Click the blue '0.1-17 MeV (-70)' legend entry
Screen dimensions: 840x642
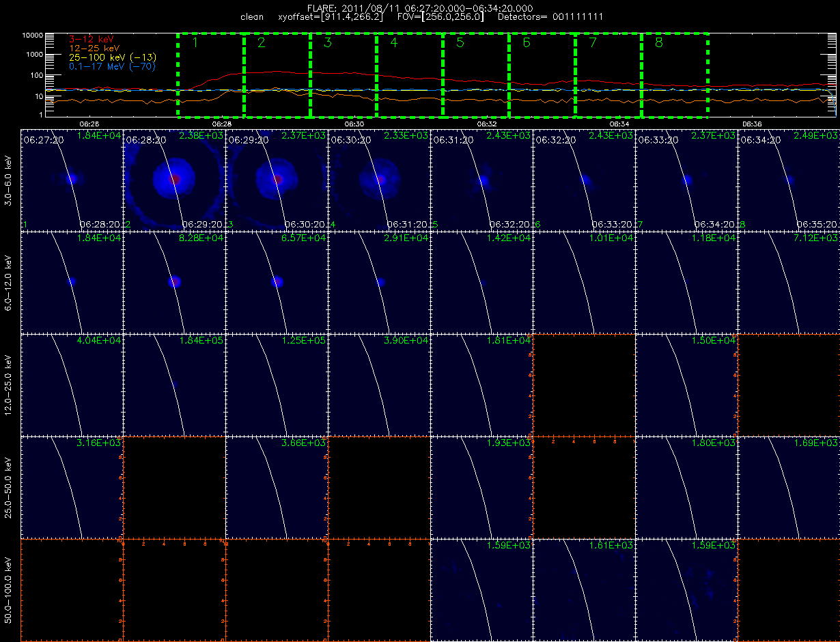pos(113,66)
